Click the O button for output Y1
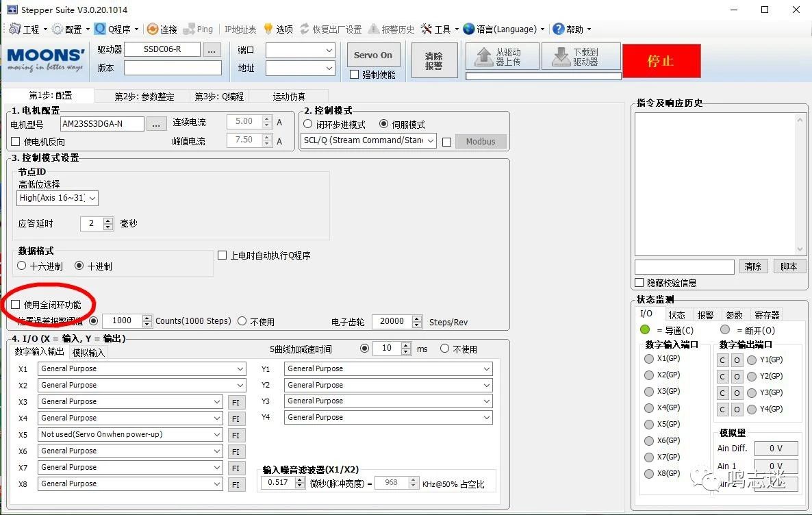This screenshot has width=812, height=515. (x=737, y=360)
